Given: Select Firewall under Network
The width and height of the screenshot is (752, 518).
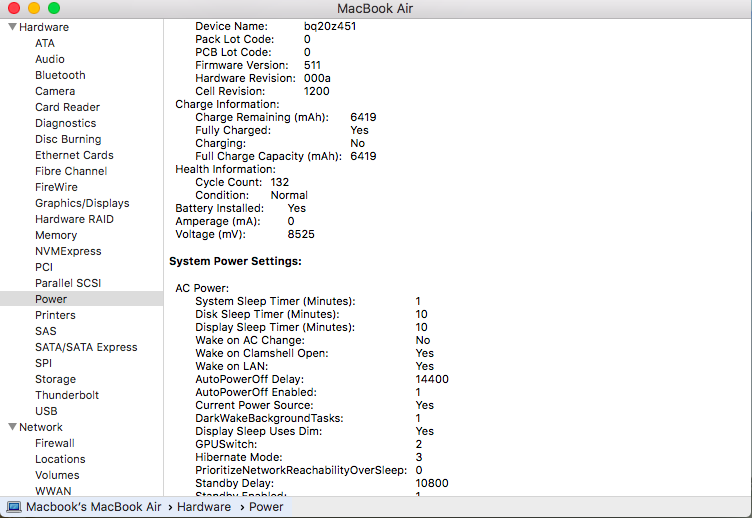Looking at the screenshot, I should 55,443.
